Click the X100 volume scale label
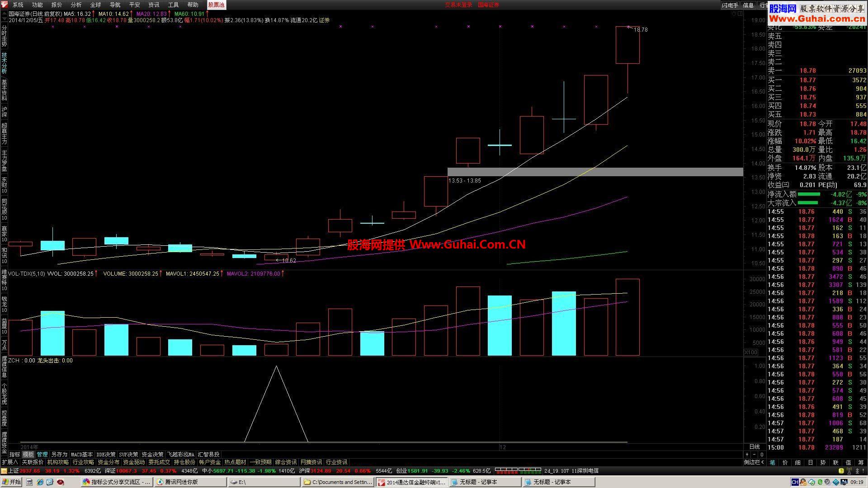This screenshot has width=868, height=488. [x=751, y=352]
